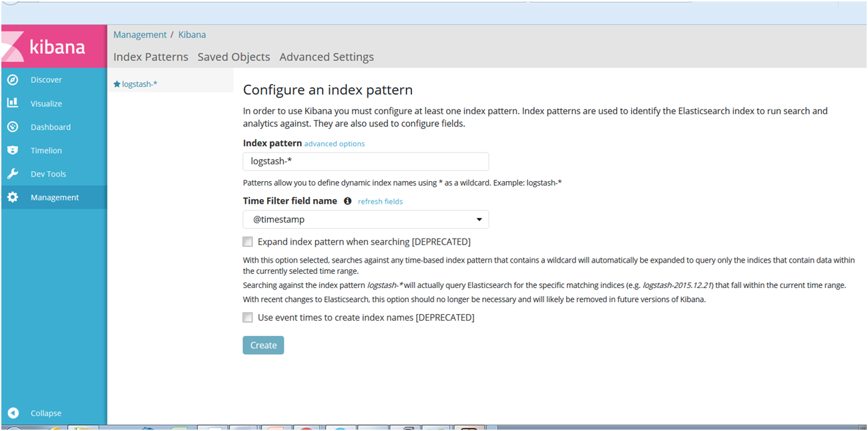Open Discover compass icon
Viewport: 868px width, 431px height.
point(13,80)
